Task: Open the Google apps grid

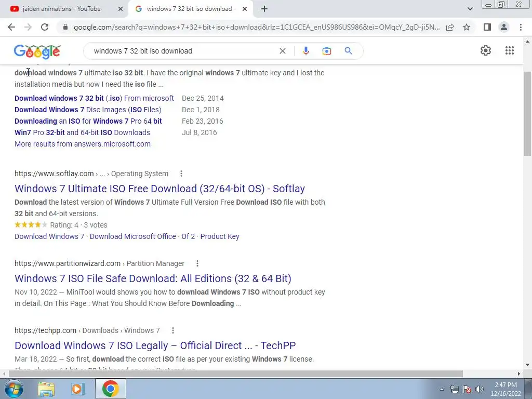Action: (510, 50)
